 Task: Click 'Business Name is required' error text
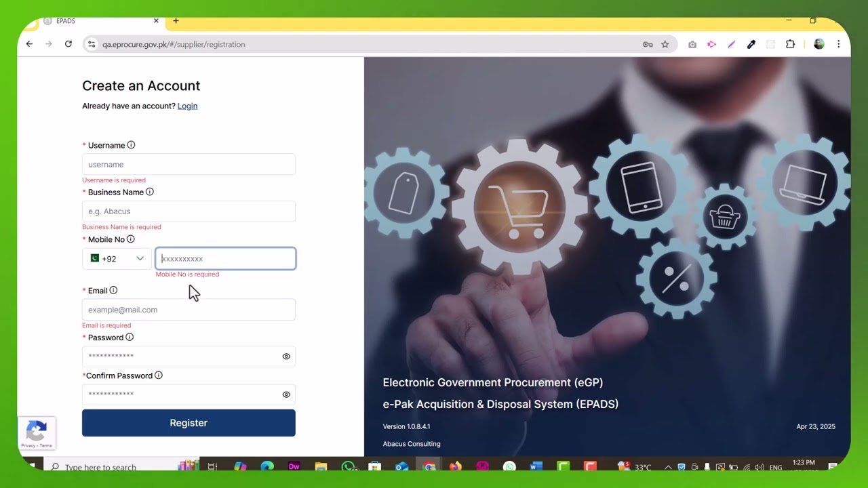click(x=121, y=227)
